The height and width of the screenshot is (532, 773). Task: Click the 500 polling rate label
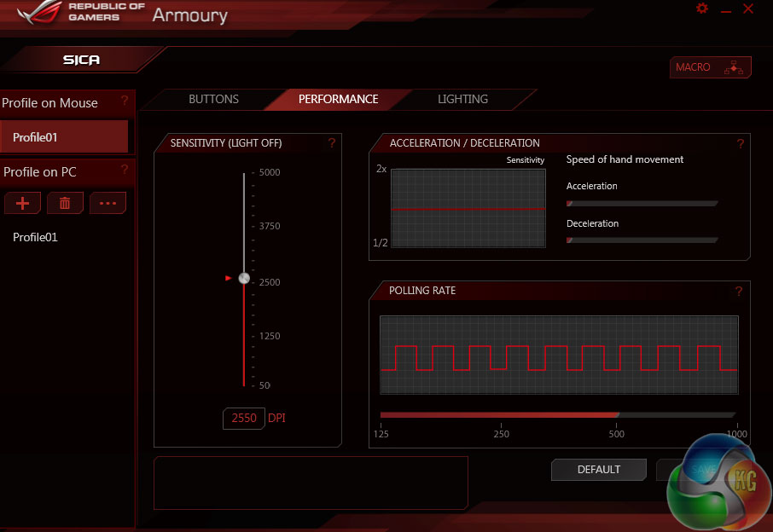click(x=616, y=433)
